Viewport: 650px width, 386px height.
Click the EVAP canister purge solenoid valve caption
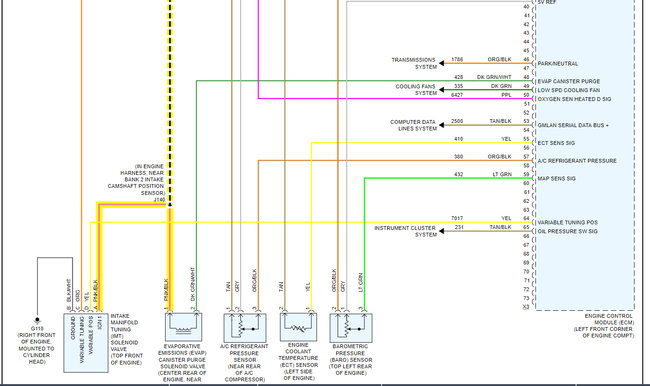(182, 363)
